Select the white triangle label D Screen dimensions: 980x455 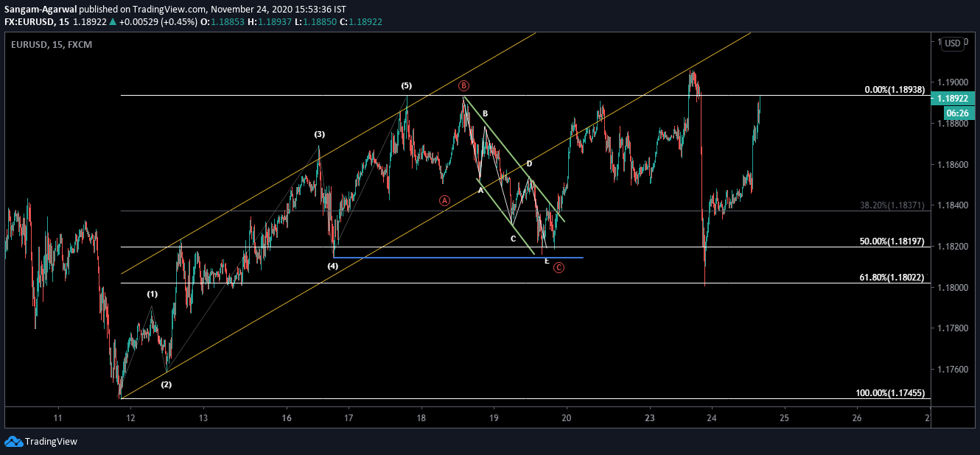click(x=529, y=163)
